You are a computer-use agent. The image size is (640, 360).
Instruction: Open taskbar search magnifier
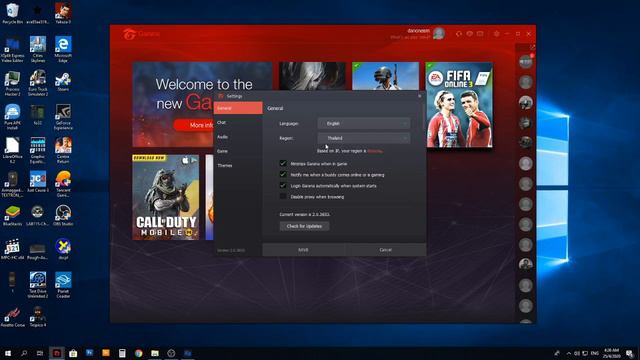click(24, 353)
